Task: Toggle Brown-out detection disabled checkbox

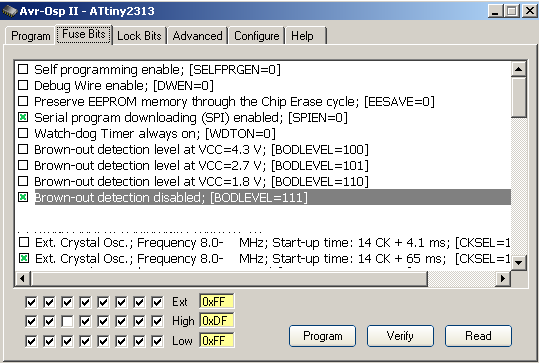Action: 23,197
